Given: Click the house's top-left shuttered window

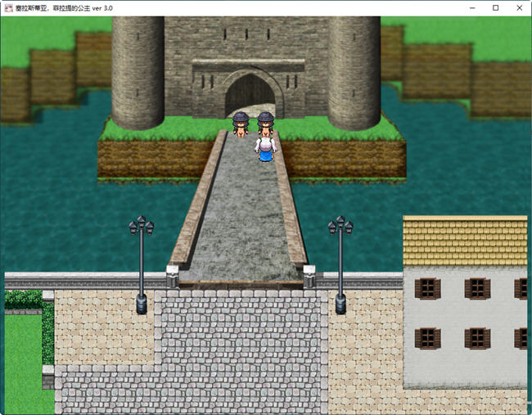Looking at the screenshot, I should (427, 288).
